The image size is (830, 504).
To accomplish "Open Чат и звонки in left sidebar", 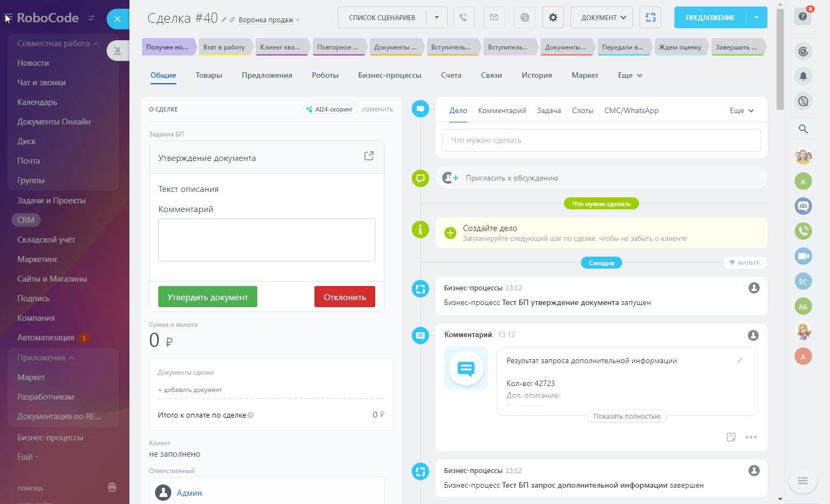I will click(x=41, y=83).
